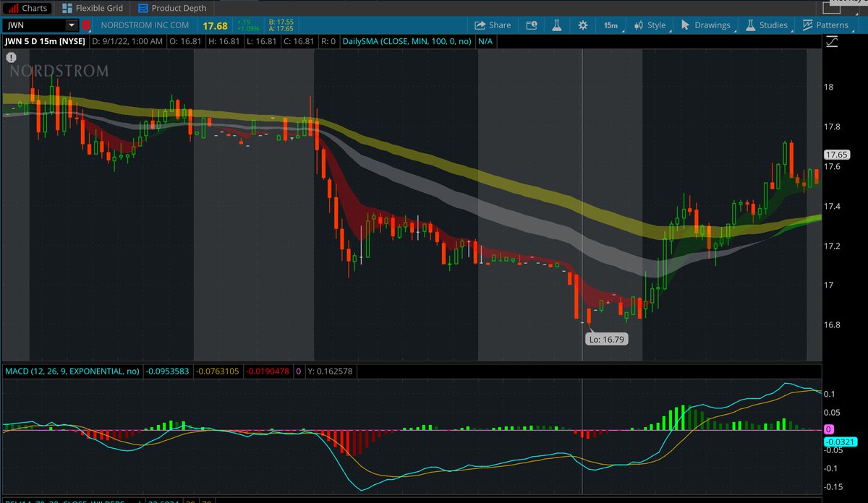The image size is (868, 503).
Task: Click the window layout icon at the top right
Action: coord(830,9)
